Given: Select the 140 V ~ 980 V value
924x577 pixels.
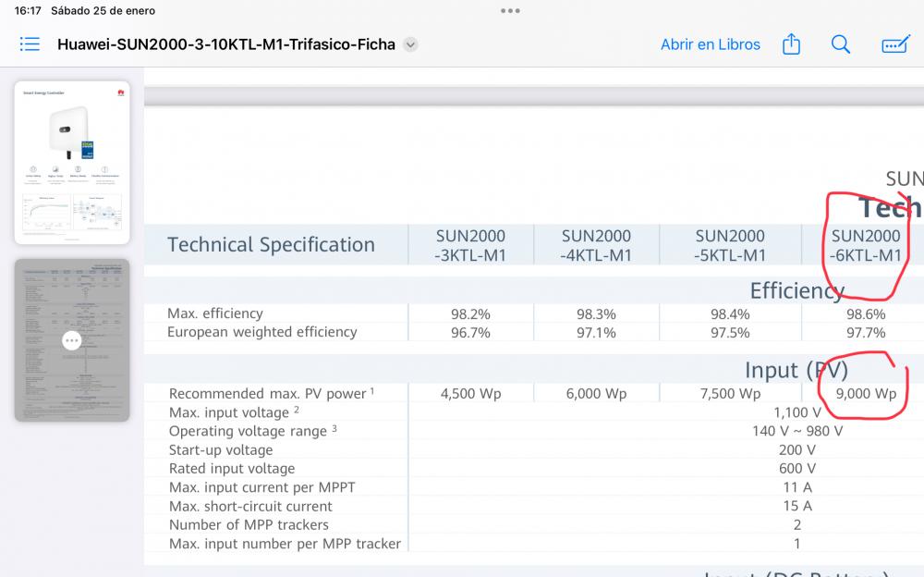Looking at the screenshot, I should click(796, 431).
